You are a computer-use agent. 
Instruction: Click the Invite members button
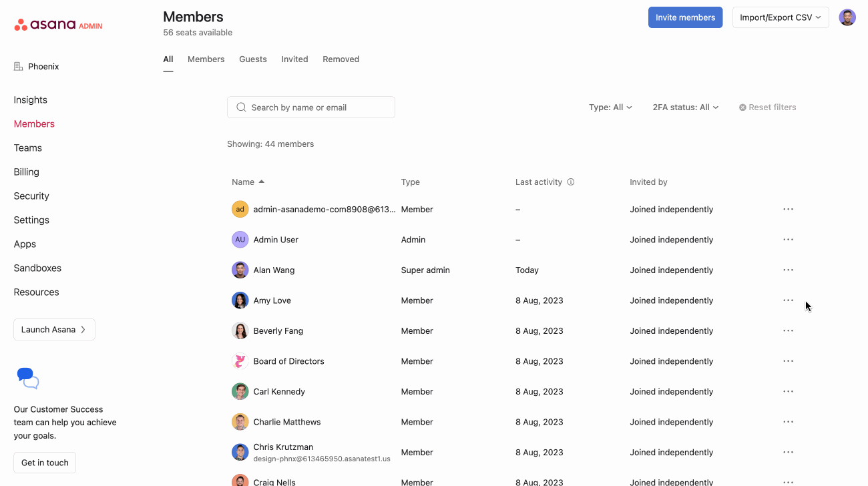[x=685, y=17]
